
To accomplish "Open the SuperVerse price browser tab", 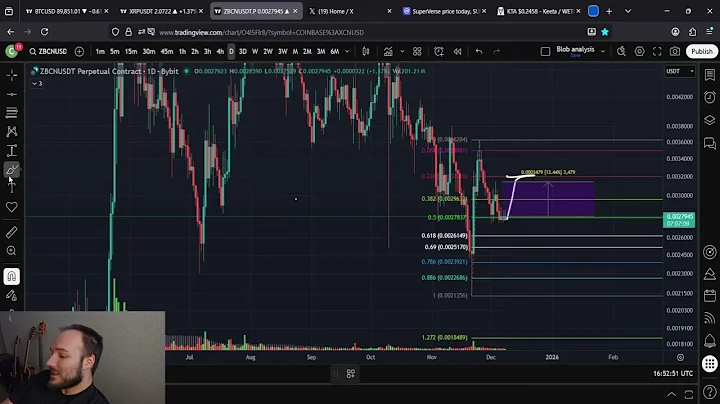I will point(444,11).
